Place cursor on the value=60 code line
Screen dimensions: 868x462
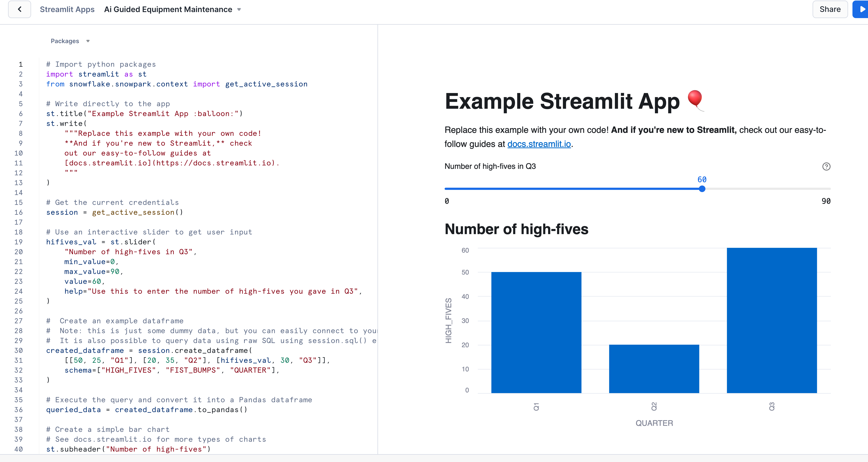click(84, 281)
